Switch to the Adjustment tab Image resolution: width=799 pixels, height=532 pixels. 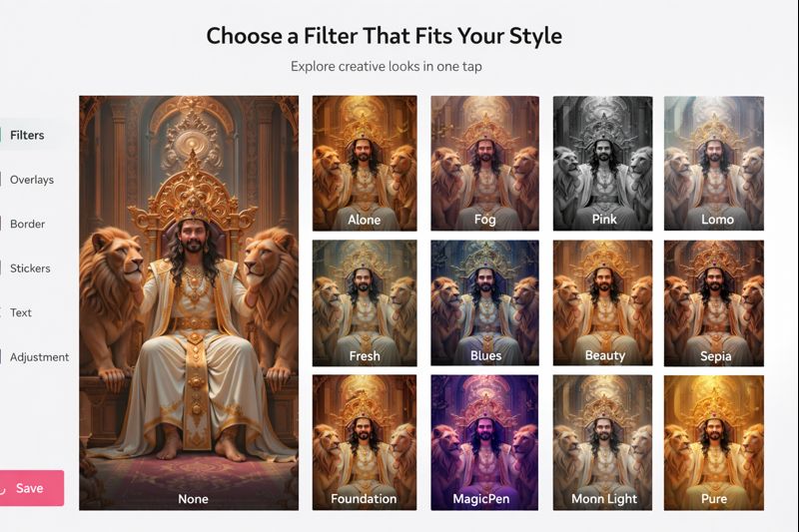tap(39, 357)
